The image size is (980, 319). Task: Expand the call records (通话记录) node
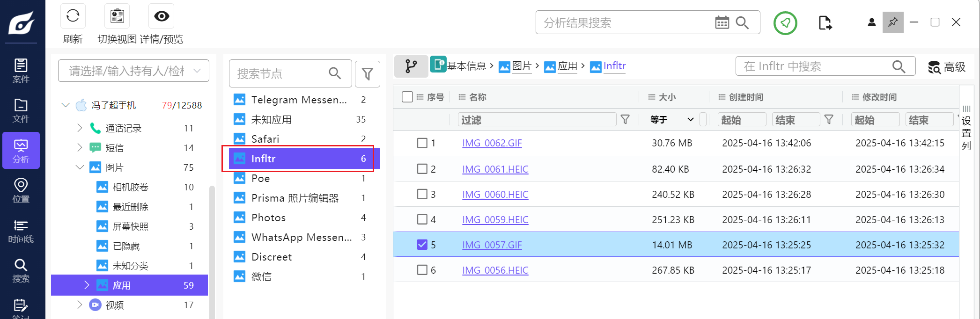tap(80, 128)
